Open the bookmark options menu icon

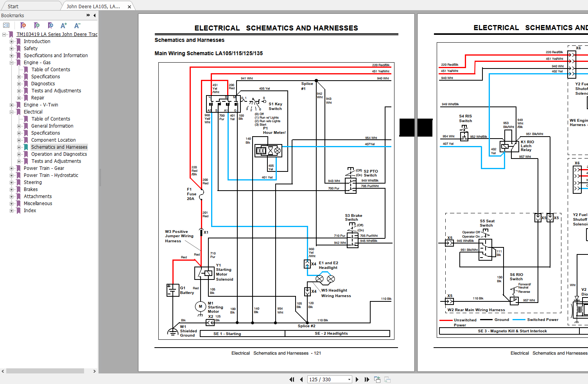point(6,25)
